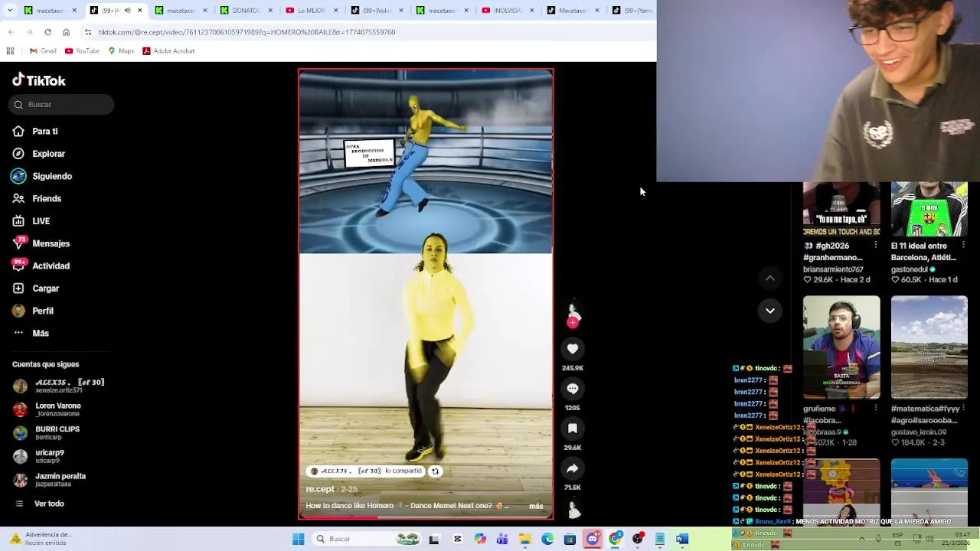Switch to the Lo MEJOR YouTube tab
This screenshot has width=980, height=551.
click(x=312, y=11)
